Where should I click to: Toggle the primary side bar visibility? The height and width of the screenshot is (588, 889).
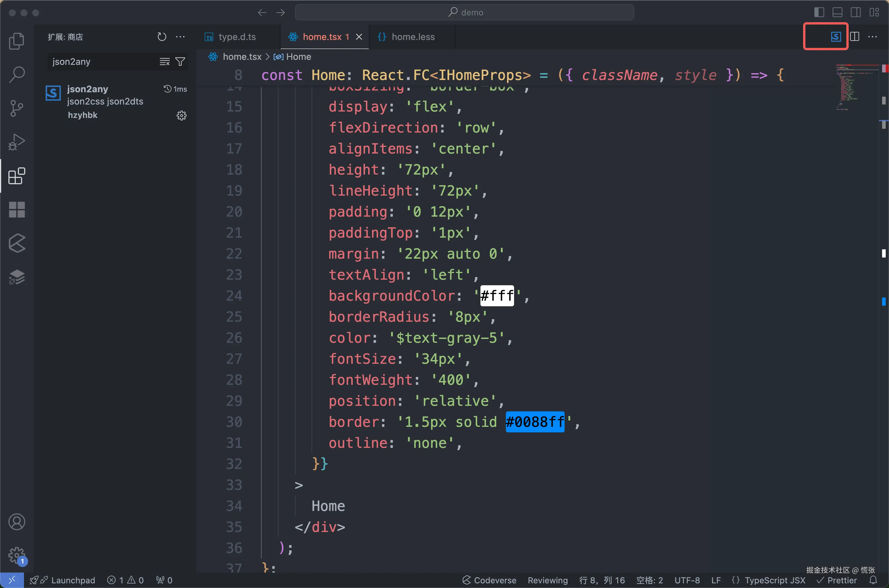point(819,12)
